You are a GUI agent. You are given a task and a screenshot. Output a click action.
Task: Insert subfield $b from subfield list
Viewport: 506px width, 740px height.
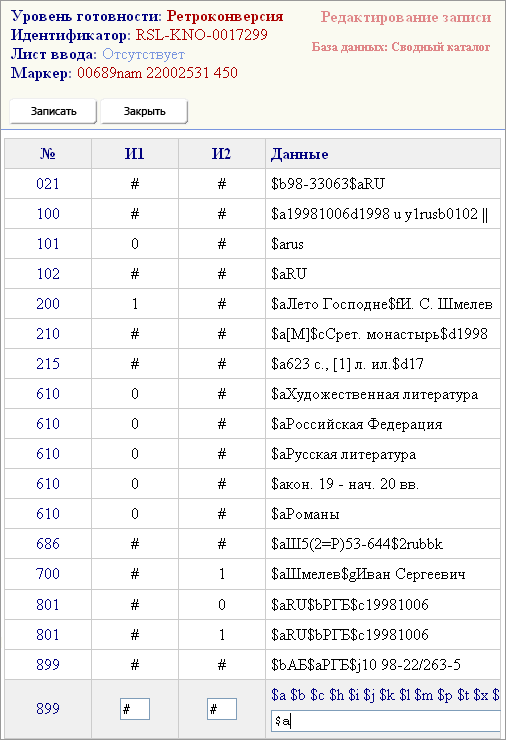298,695
